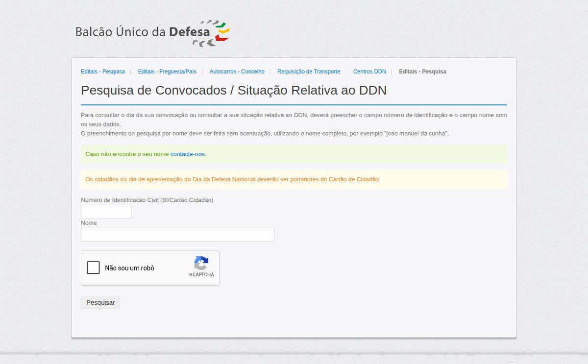The height and width of the screenshot is (364, 588).
Task: Click the Pesquisar button
Action: pos(100,302)
